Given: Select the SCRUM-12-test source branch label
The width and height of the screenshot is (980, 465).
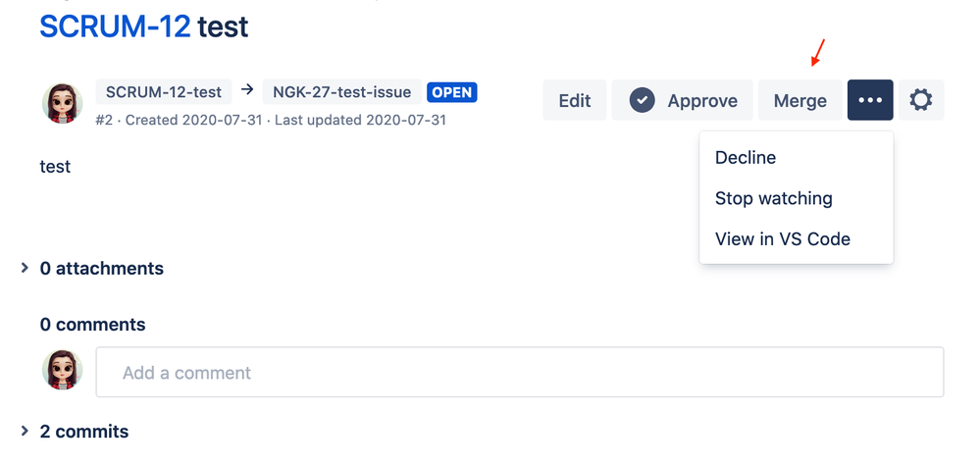Looking at the screenshot, I should click(x=164, y=92).
